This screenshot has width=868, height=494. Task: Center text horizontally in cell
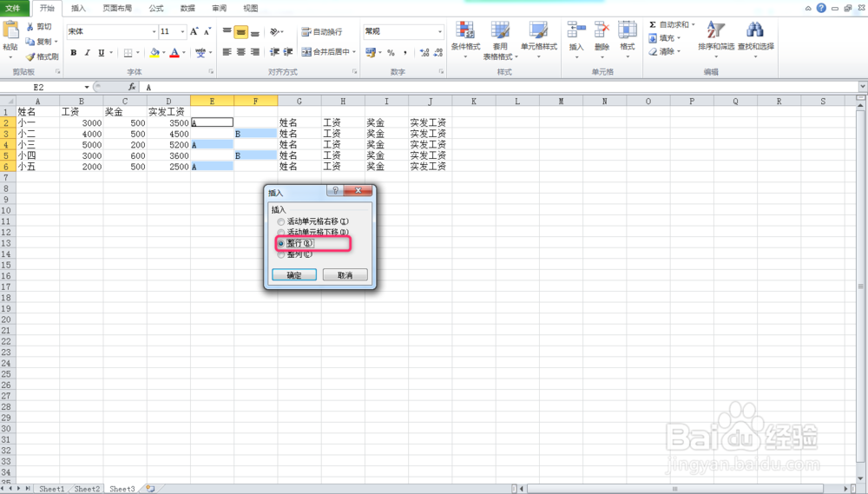pos(240,52)
